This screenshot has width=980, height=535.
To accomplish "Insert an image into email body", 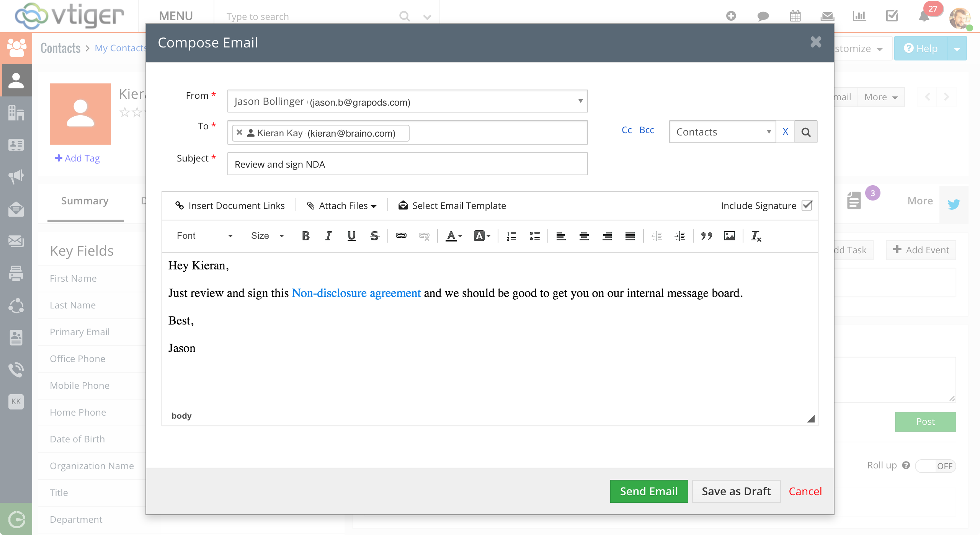I will [729, 236].
